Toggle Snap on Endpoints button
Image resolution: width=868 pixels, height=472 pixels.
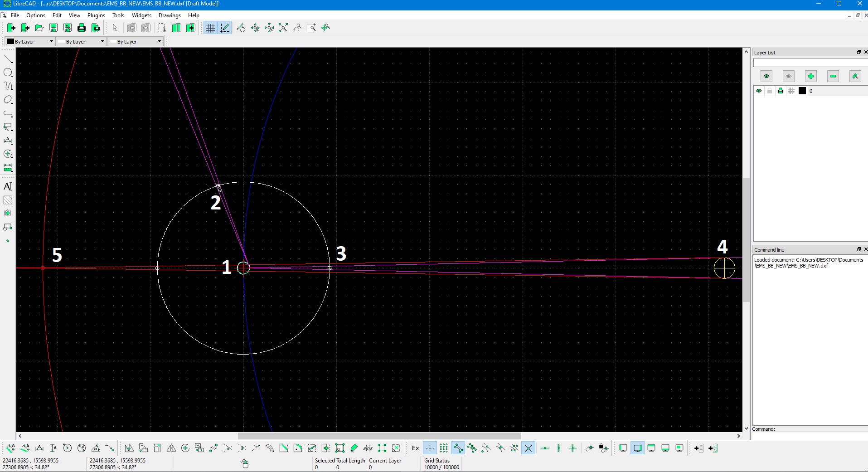458,448
